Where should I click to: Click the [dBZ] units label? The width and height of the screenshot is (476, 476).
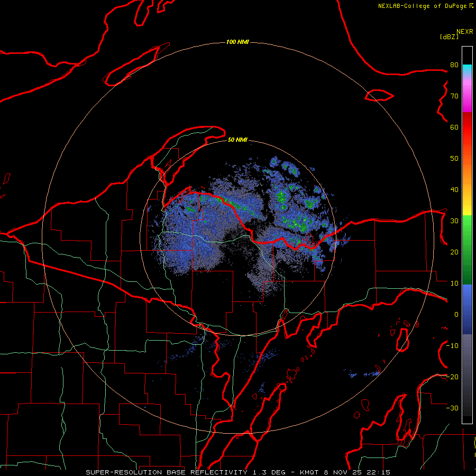[449, 36]
